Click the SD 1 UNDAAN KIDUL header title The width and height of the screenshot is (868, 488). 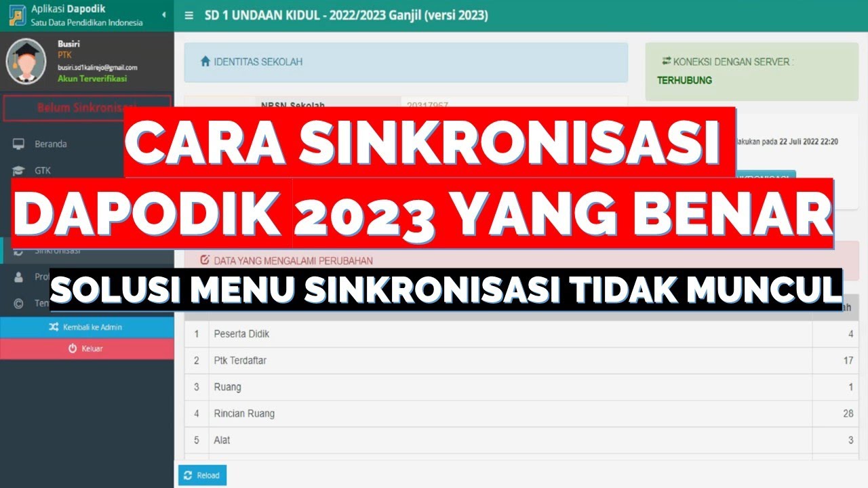(346, 15)
